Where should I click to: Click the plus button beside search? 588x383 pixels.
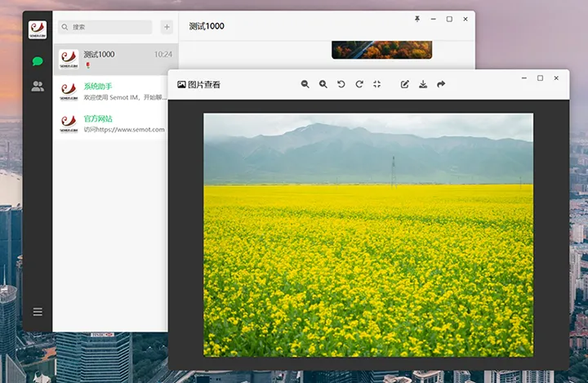tap(167, 27)
